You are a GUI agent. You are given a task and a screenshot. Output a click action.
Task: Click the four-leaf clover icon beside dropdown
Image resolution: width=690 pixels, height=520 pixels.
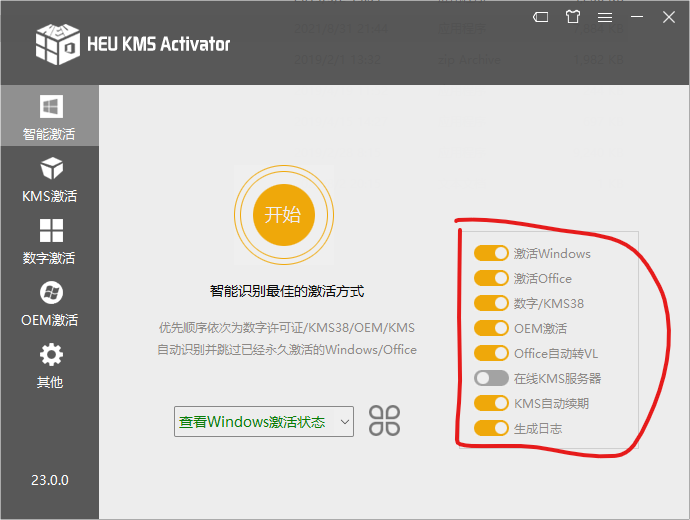(x=384, y=421)
